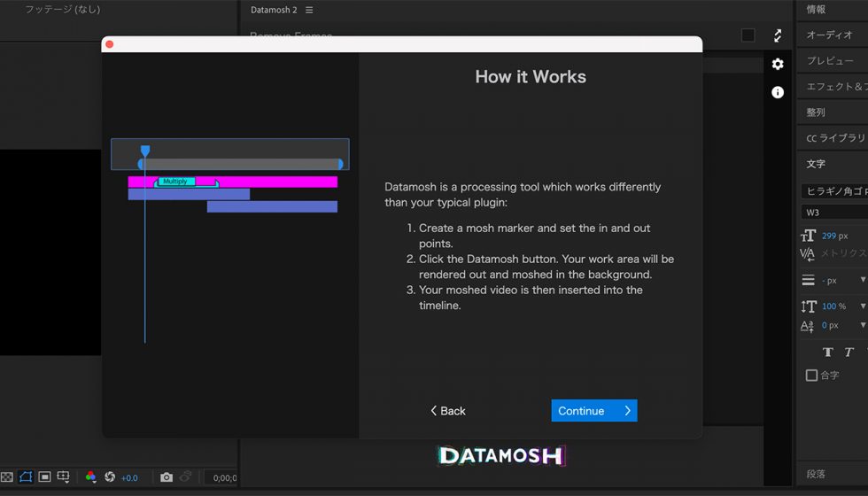
Task: Click the lower blue layer bar
Action: coord(273,206)
